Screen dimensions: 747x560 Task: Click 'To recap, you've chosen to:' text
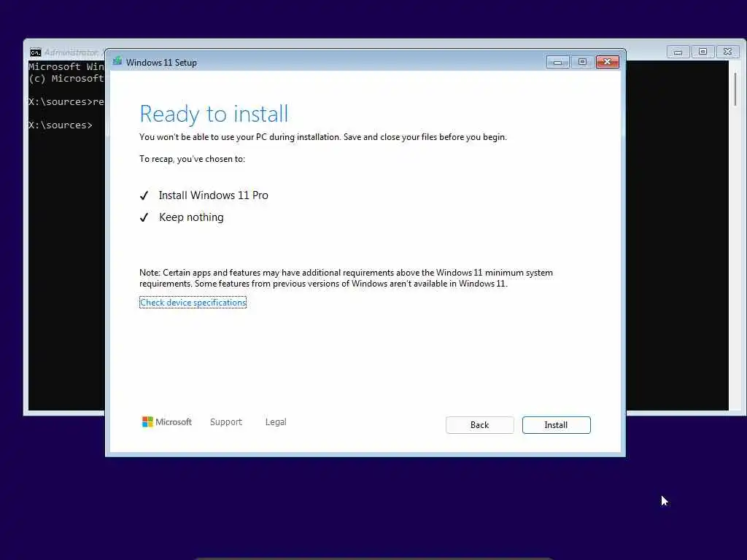tap(192, 159)
